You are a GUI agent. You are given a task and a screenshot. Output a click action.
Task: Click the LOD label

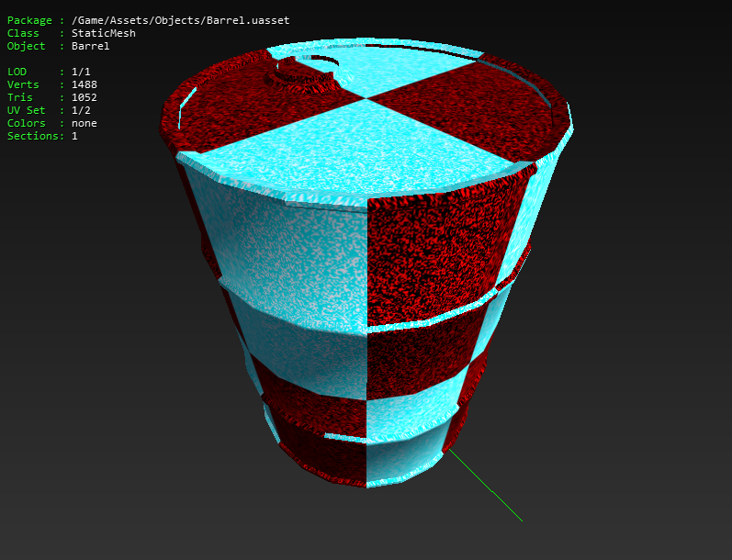(17, 72)
